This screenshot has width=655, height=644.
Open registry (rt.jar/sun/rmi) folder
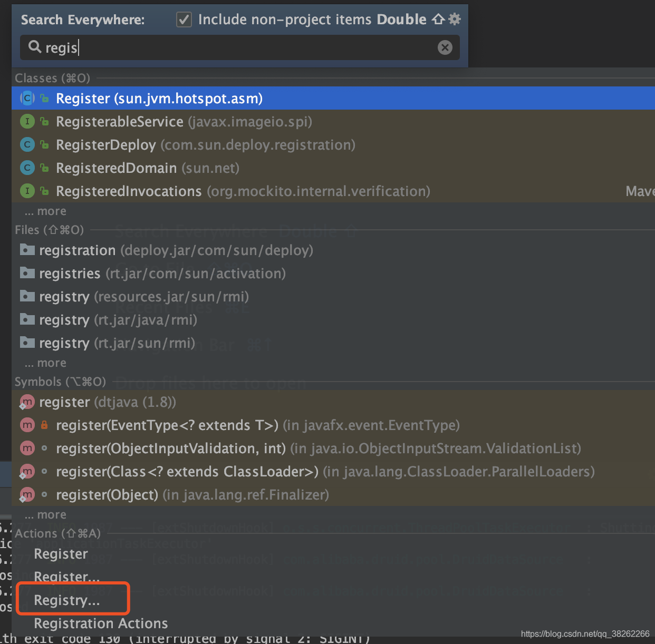coord(333,343)
